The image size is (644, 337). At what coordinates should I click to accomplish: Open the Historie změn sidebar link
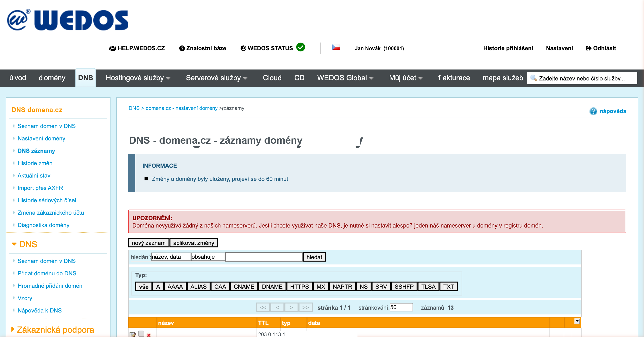(x=35, y=163)
